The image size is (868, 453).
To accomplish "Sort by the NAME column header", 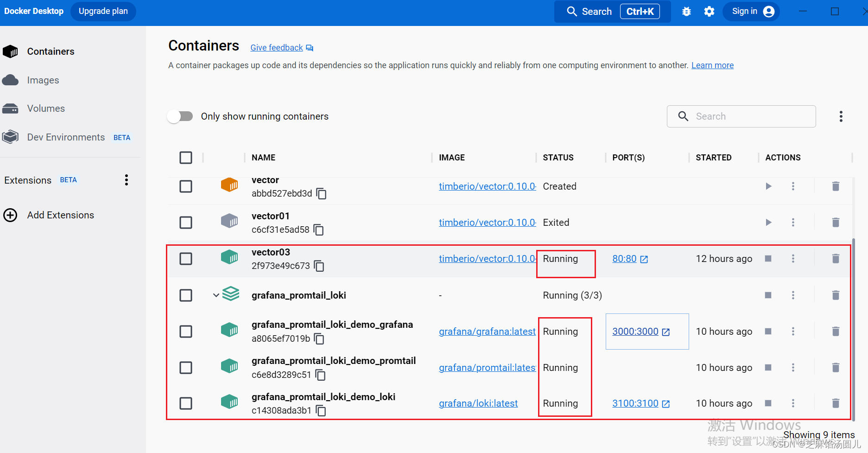I will [x=263, y=158].
